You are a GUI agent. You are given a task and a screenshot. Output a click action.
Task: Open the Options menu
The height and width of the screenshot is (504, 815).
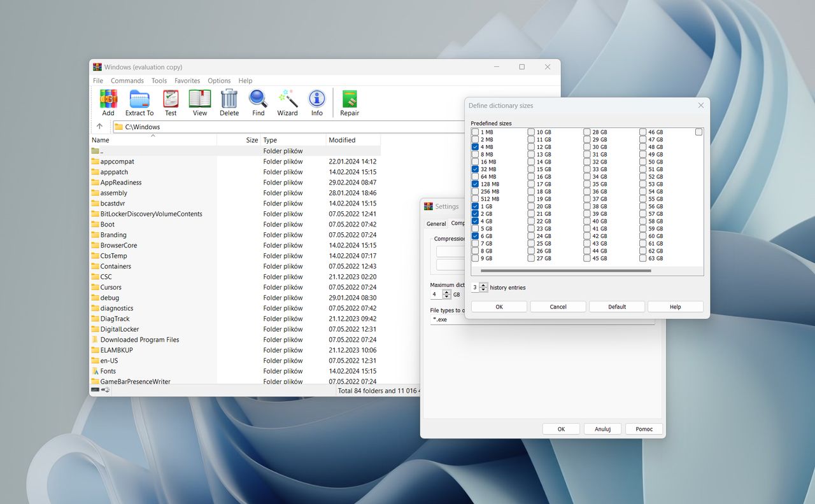click(218, 81)
